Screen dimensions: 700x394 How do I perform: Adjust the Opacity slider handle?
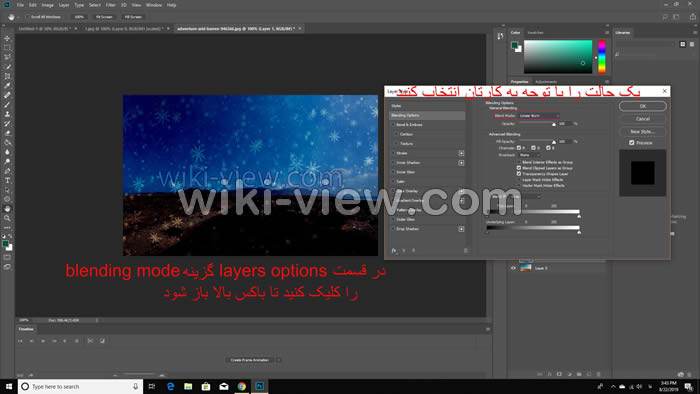[554, 124]
